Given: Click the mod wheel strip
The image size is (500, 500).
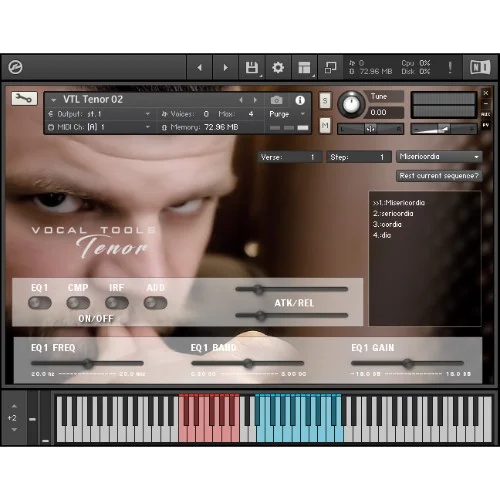Looking at the screenshot, I should tap(45, 419).
